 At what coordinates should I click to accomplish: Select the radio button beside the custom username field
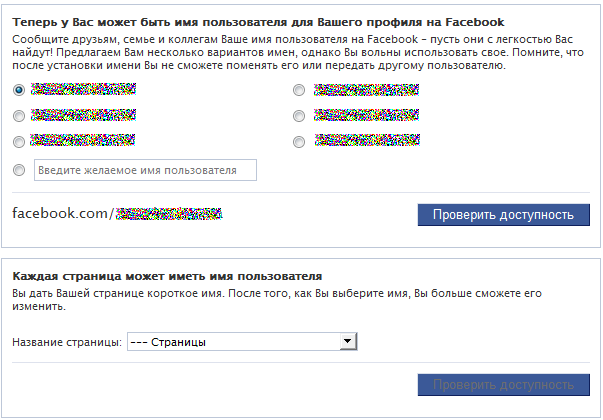19,170
